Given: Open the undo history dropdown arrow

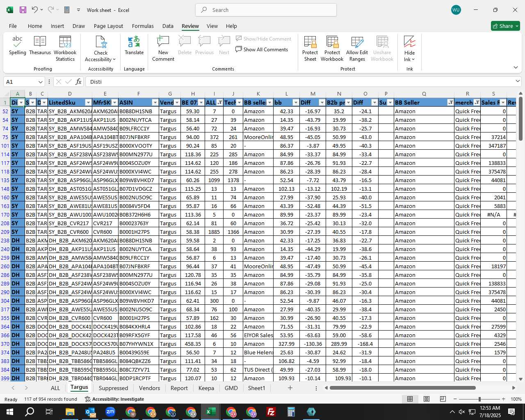Looking at the screenshot, I should coord(41,10).
